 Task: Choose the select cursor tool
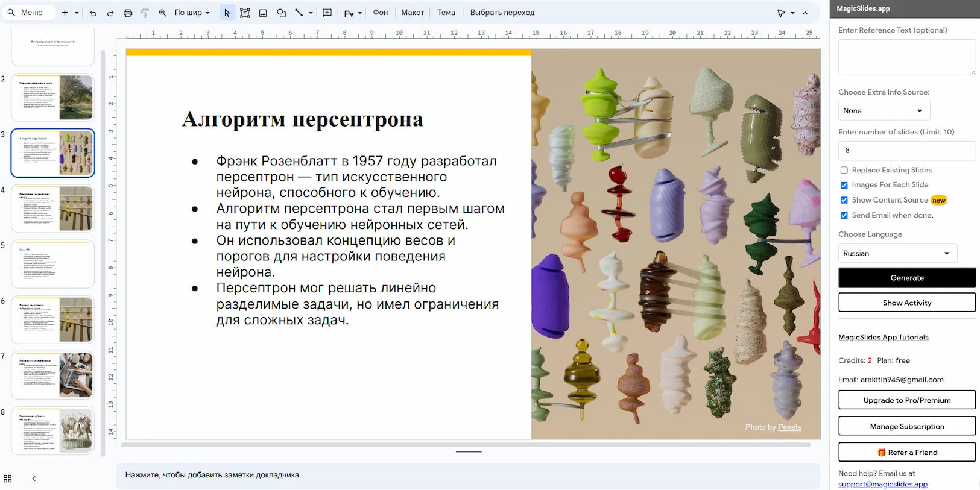227,13
